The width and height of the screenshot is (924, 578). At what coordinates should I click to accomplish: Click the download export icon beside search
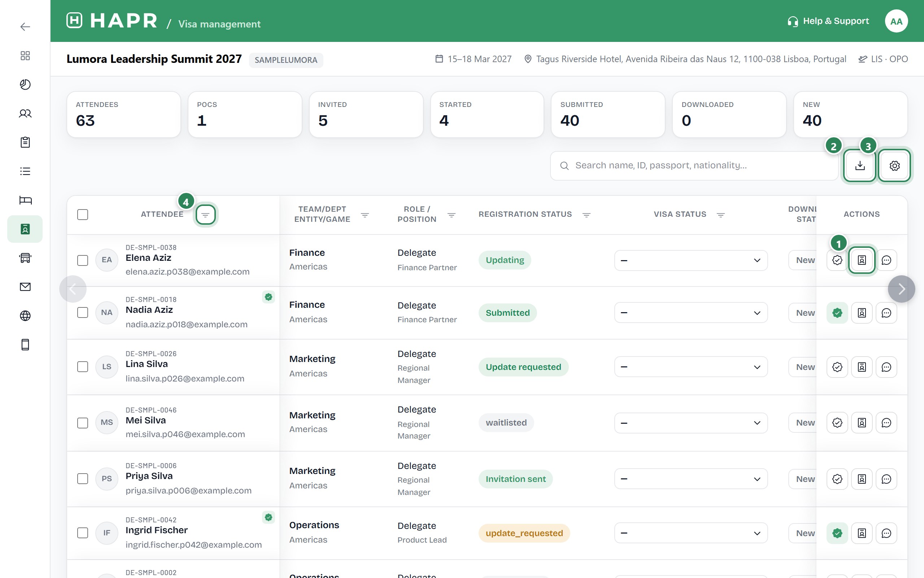[x=860, y=165]
